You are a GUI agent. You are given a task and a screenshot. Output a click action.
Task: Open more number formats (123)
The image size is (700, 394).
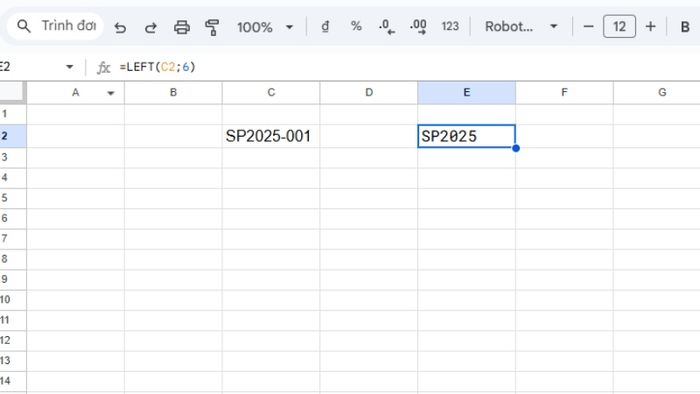pyautogui.click(x=450, y=27)
